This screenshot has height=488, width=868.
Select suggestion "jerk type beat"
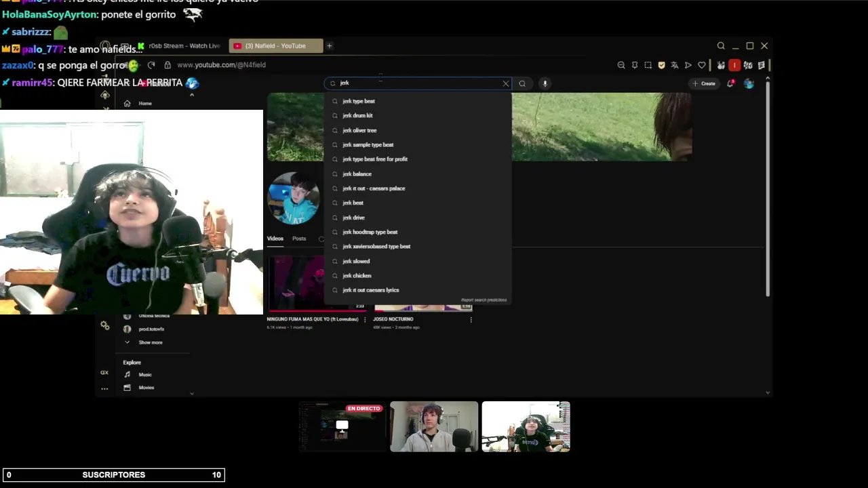pos(418,101)
